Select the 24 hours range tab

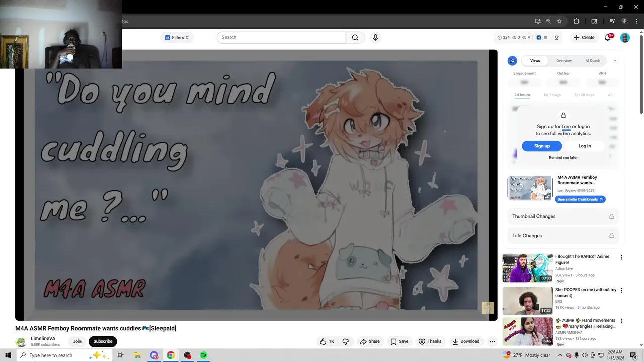coord(522,95)
